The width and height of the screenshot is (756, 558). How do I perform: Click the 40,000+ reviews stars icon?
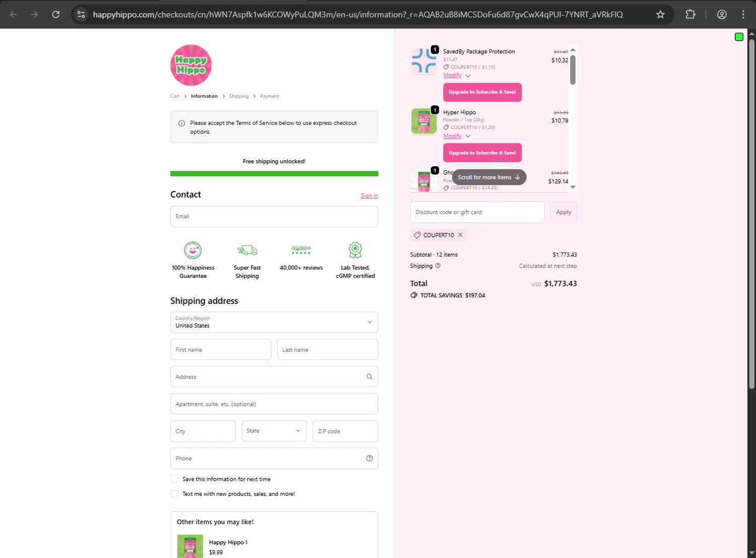pos(301,250)
